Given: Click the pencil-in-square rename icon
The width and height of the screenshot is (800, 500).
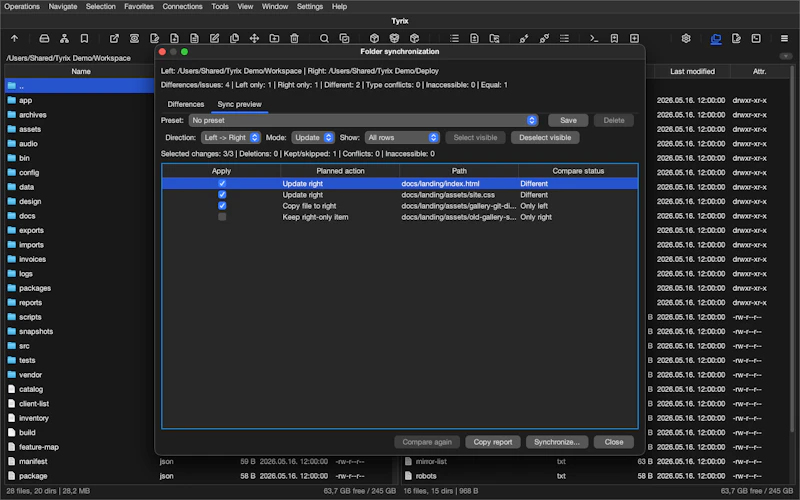Looking at the screenshot, I should click(214, 38).
